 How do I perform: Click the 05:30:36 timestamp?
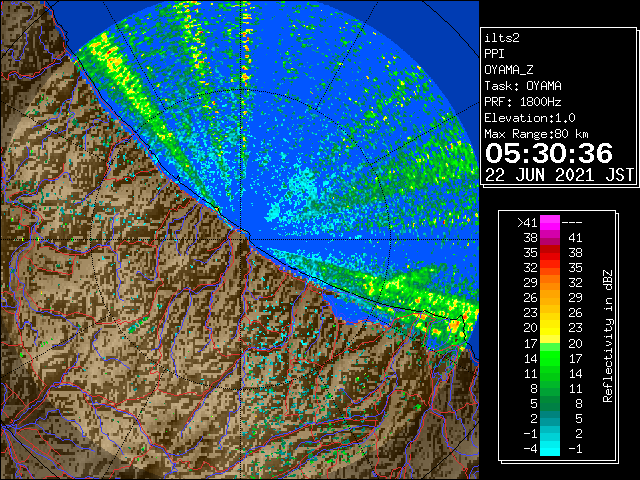(x=549, y=153)
